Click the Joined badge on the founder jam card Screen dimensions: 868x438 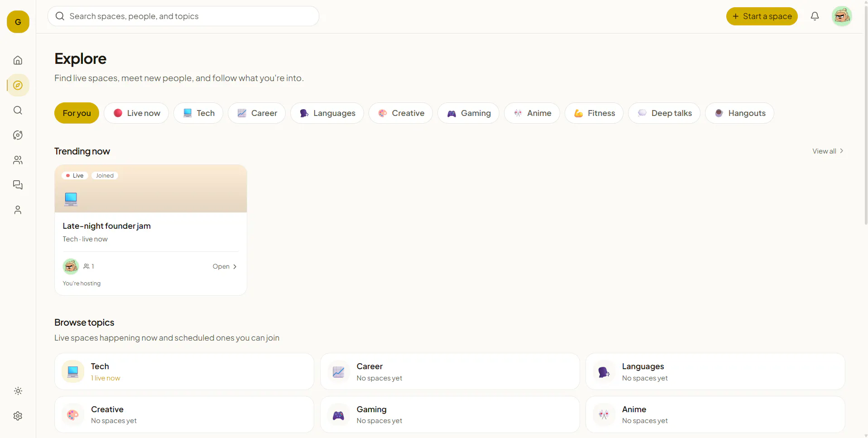pyautogui.click(x=105, y=176)
